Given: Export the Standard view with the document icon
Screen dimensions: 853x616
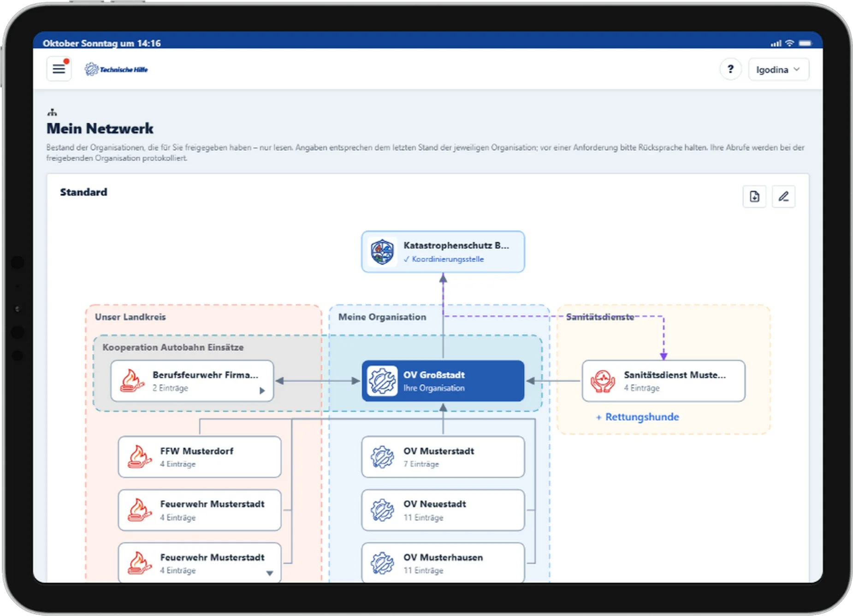Looking at the screenshot, I should tap(754, 197).
